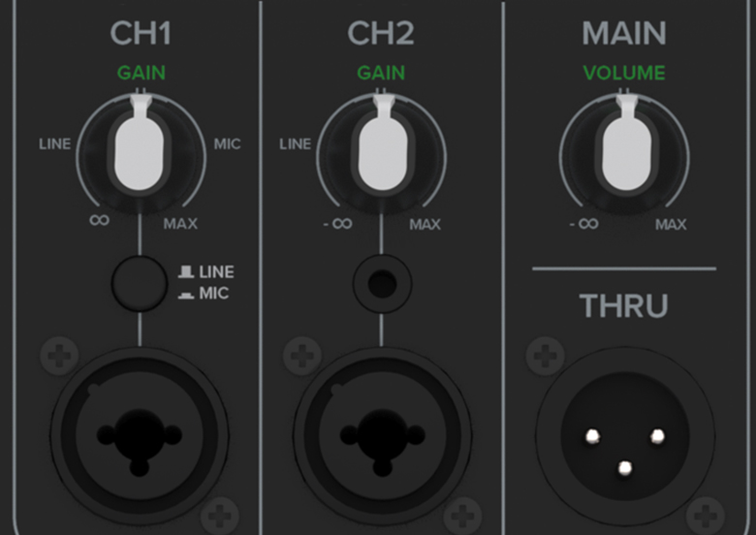Click the screw above CH2 input jack
Viewport: 756px width, 535px height.
(302, 357)
